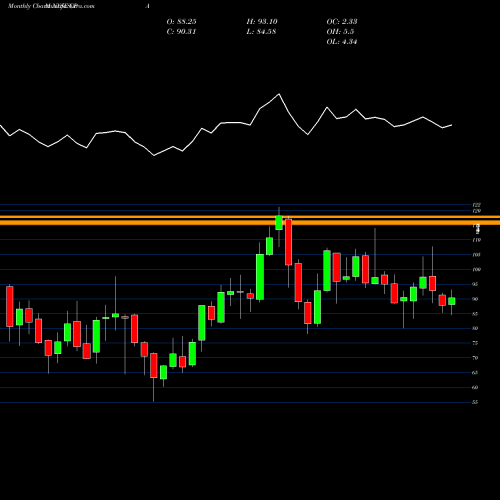Click the 60 price axis label

475,387
